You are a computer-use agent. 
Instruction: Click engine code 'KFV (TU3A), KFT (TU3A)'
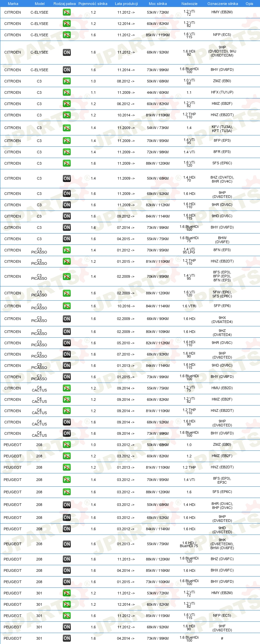222,129
